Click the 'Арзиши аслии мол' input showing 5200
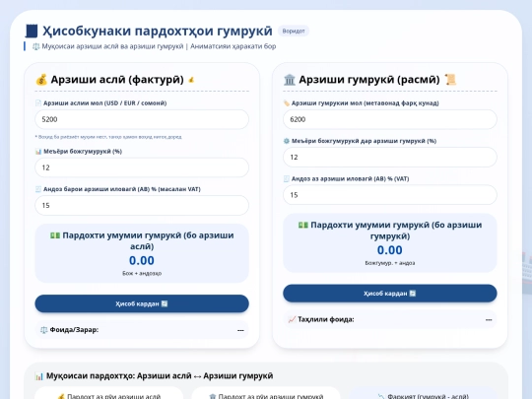This screenshot has height=399, width=532. 142,119
